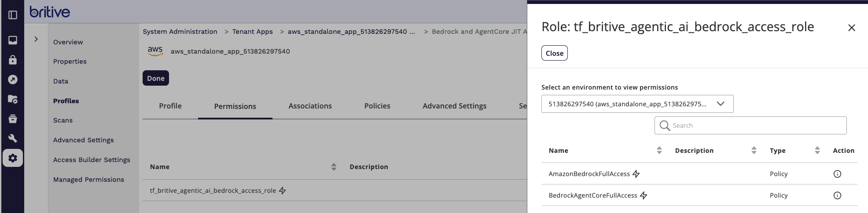This screenshot has height=213, width=868.
Task: Sort permissions by Description column
Action: click(754, 151)
